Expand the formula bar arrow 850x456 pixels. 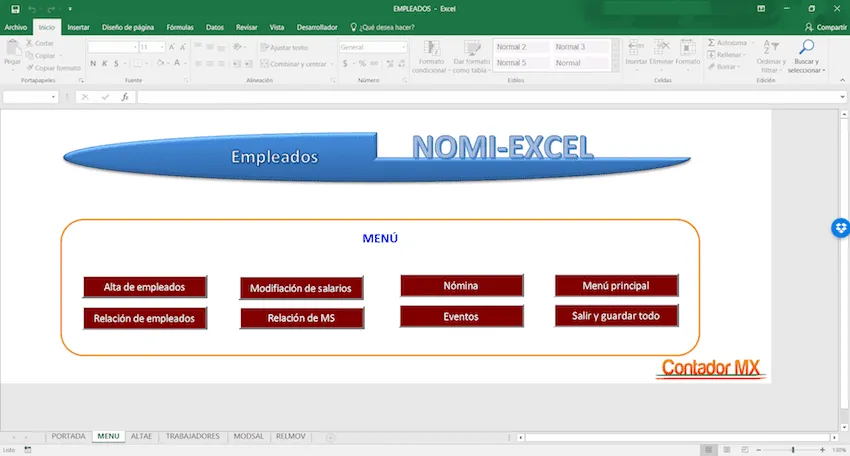(x=842, y=97)
